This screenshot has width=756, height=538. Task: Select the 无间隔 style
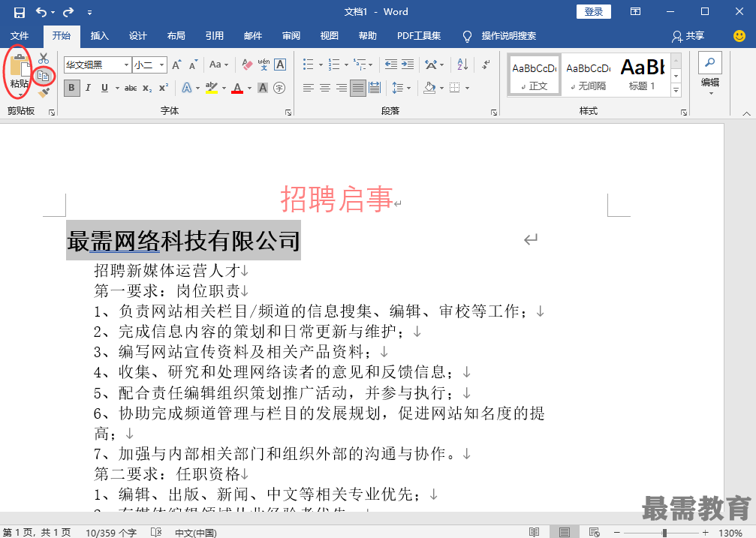tap(589, 75)
